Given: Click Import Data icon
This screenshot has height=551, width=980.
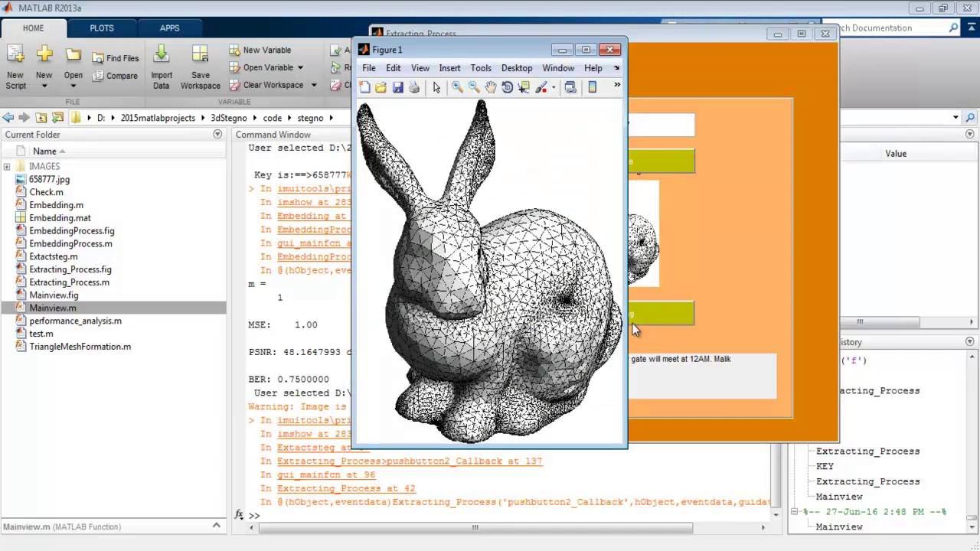Looking at the screenshot, I should click(x=162, y=67).
